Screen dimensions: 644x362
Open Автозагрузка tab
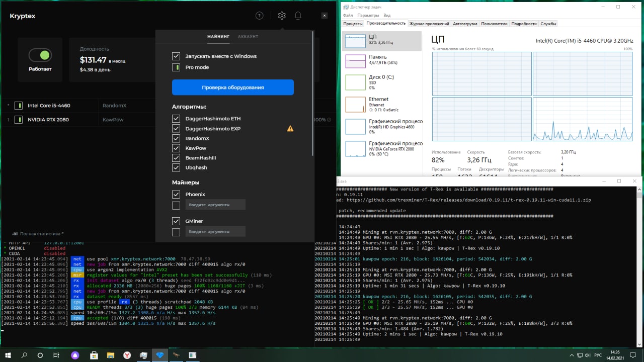tap(465, 24)
